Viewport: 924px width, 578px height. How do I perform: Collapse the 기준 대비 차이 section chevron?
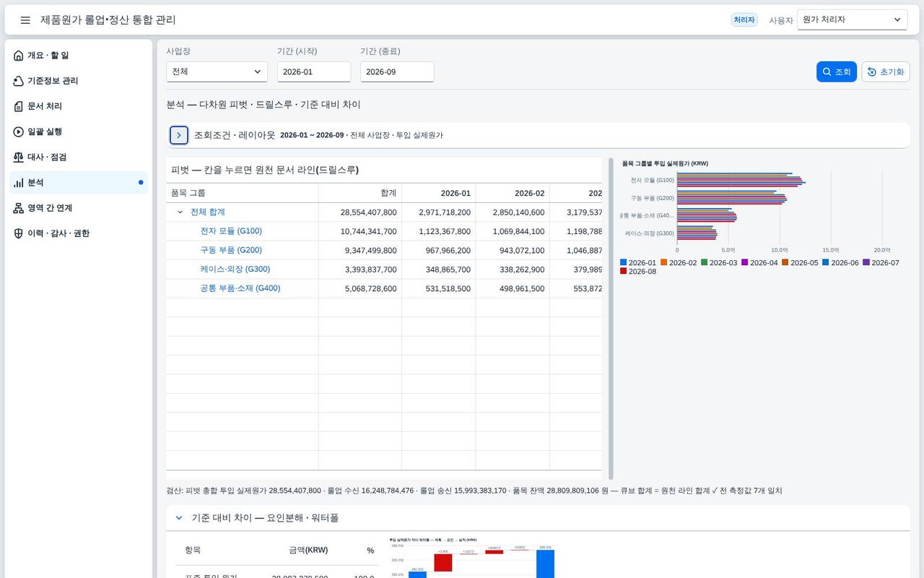(179, 518)
